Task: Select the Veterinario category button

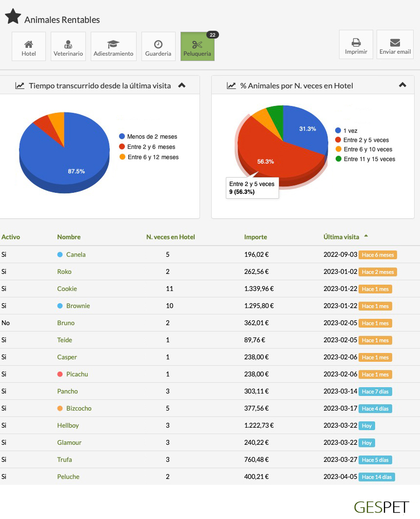Action: pos(68,47)
